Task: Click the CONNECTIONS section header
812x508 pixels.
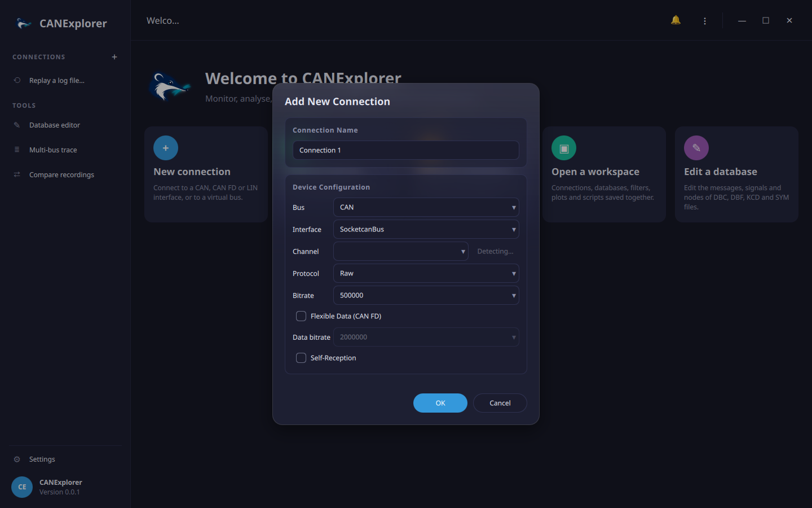Action: (39, 57)
